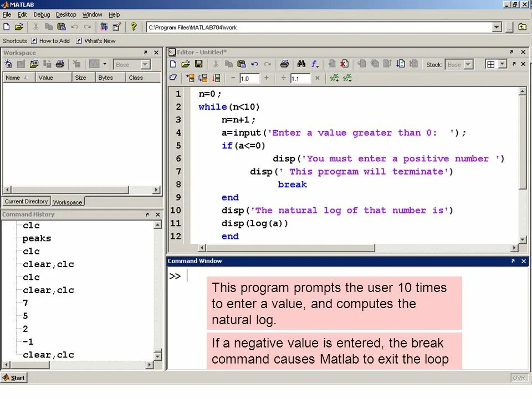The height and width of the screenshot is (399, 532).
Task: Click Evaluate entire file icon in cell toolbar
Action: (x=216, y=78)
